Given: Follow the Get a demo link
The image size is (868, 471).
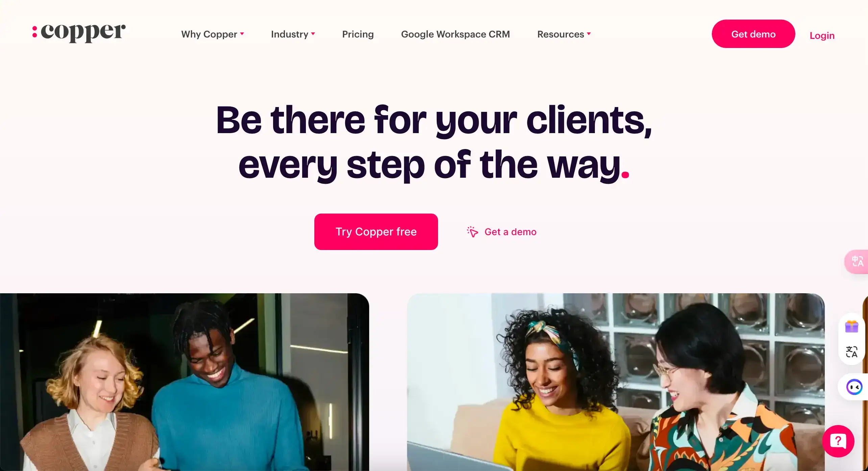Looking at the screenshot, I should pos(510,232).
